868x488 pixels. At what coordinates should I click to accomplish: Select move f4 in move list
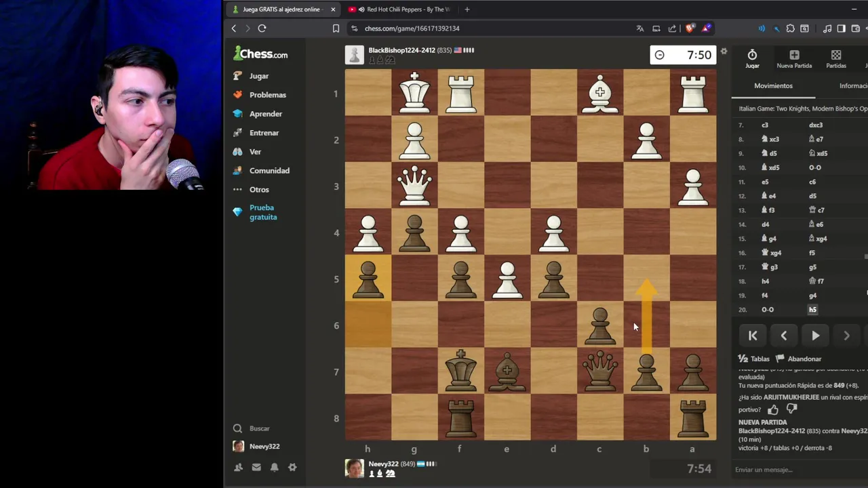pyautogui.click(x=764, y=296)
